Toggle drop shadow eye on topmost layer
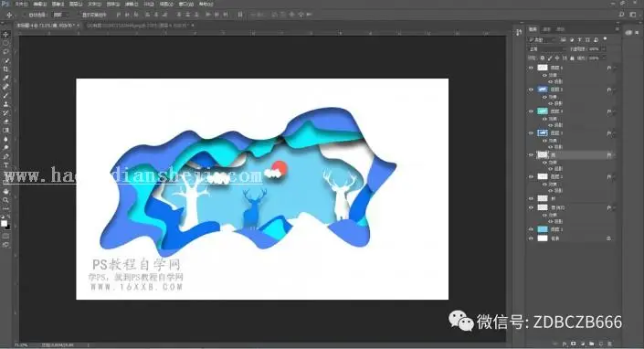The image size is (644, 349). click(550, 81)
